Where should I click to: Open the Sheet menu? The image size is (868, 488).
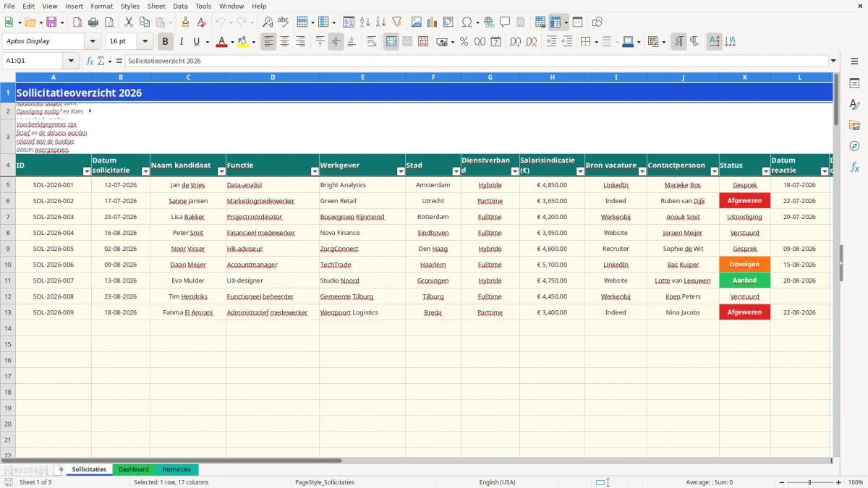tap(156, 6)
